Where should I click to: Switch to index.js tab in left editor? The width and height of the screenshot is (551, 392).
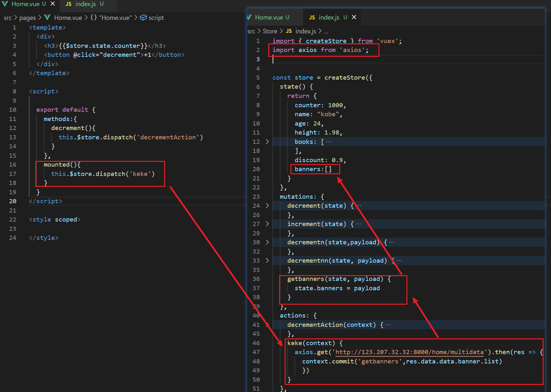tap(85, 4)
